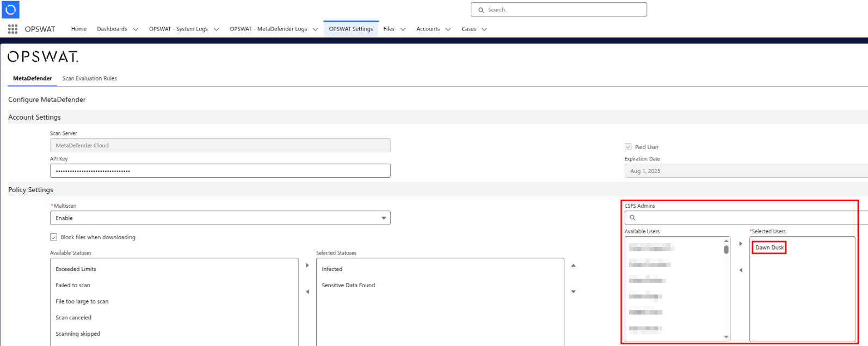868x346 pixels.
Task: Move selected status to Selected Statuses
Action: click(x=307, y=265)
